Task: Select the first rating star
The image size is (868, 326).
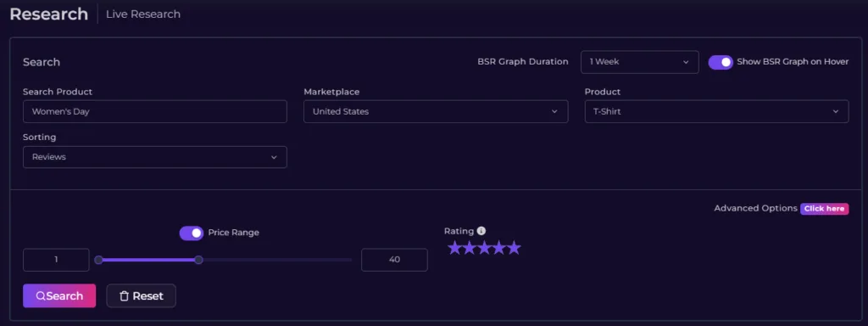Action: pyautogui.click(x=454, y=248)
